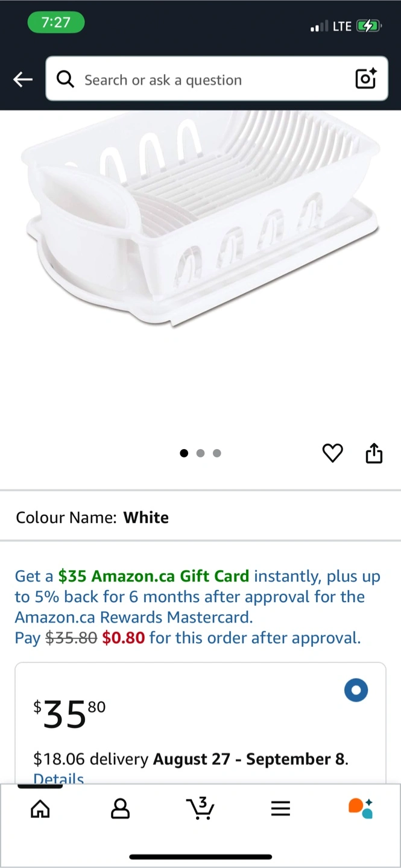
Task: Open the $35 Amazon.ca Gift Card offer
Action: tap(154, 576)
